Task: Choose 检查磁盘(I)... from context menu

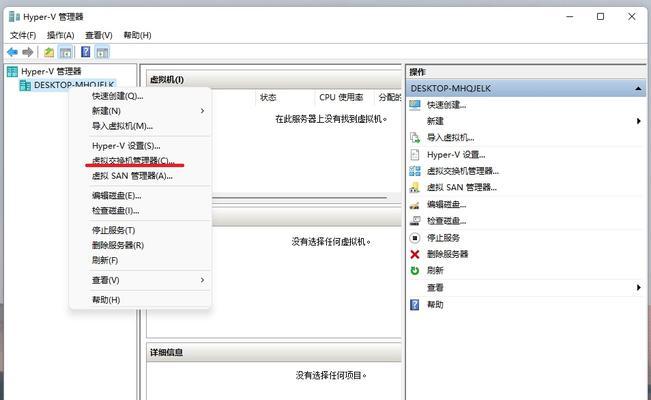Action: click(141, 211)
